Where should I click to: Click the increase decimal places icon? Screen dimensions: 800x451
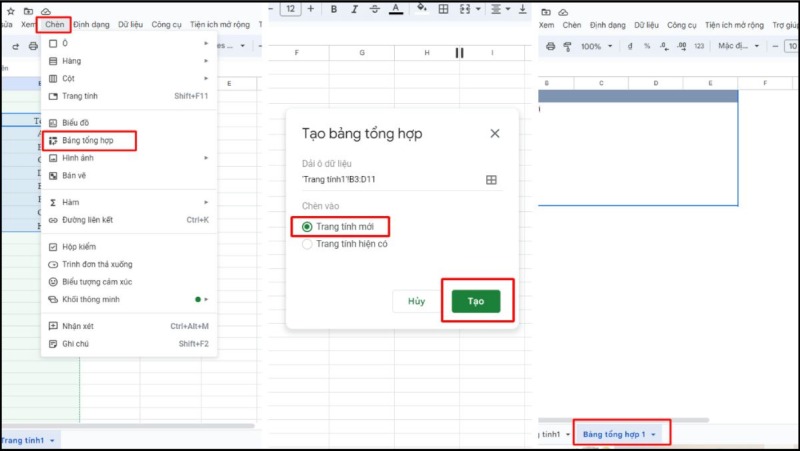(x=682, y=46)
